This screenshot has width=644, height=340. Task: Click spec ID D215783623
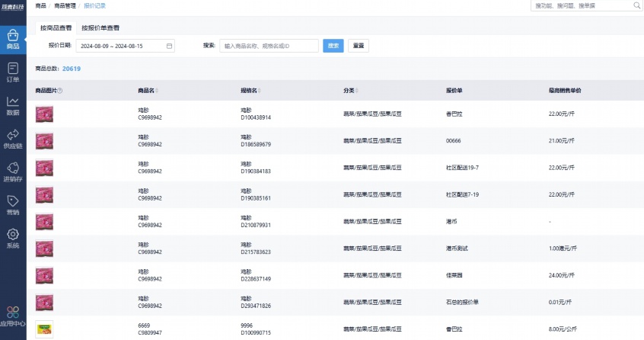pyautogui.click(x=256, y=252)
